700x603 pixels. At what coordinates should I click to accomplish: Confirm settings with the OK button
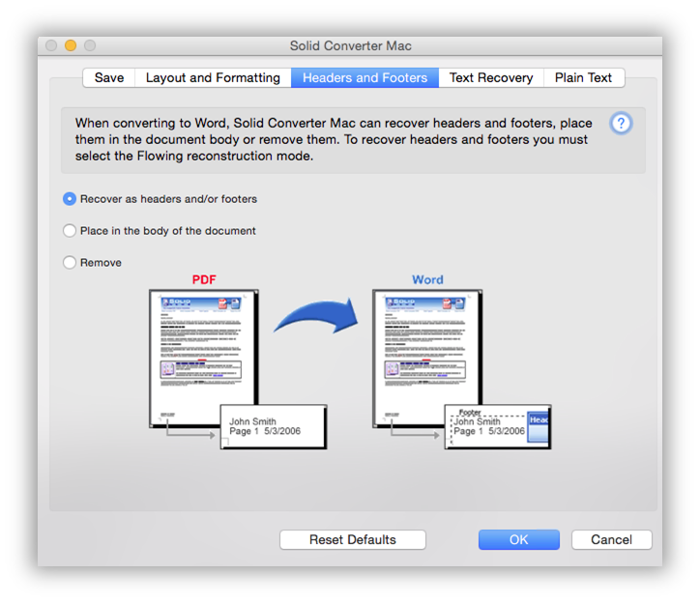coord(519,539)
